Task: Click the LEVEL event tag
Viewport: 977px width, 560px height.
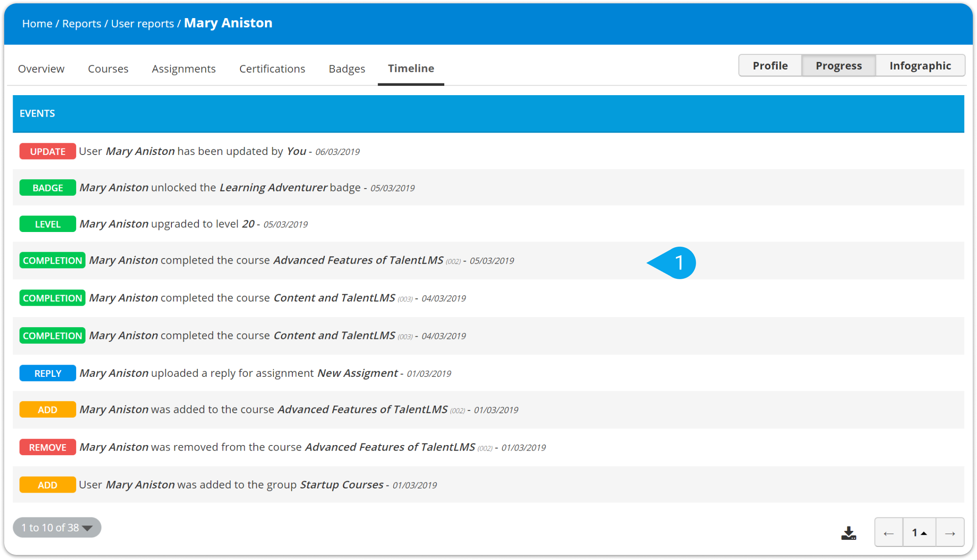Action: coord(48,224)
